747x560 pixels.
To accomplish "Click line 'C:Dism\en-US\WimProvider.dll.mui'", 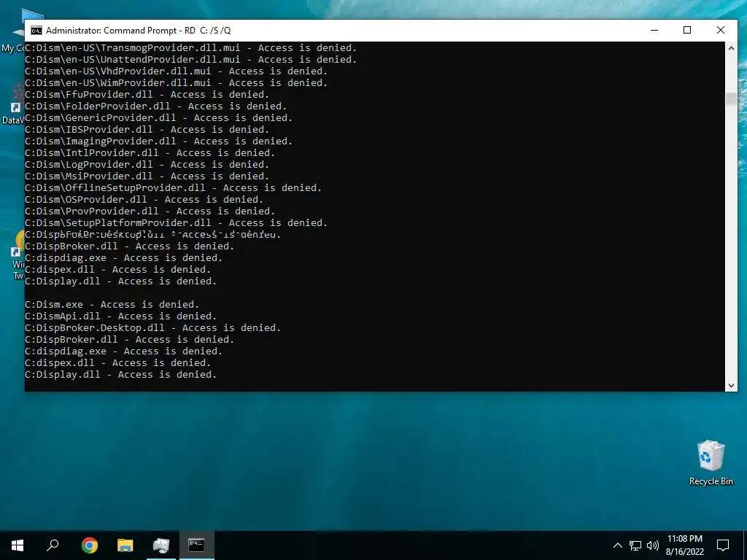I will click(x=177, y=83).
